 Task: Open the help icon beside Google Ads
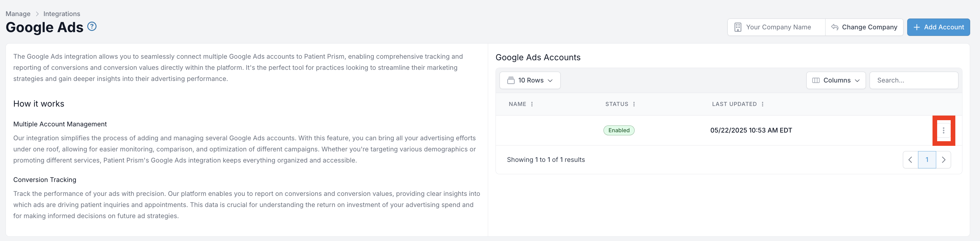click(92, 26)
